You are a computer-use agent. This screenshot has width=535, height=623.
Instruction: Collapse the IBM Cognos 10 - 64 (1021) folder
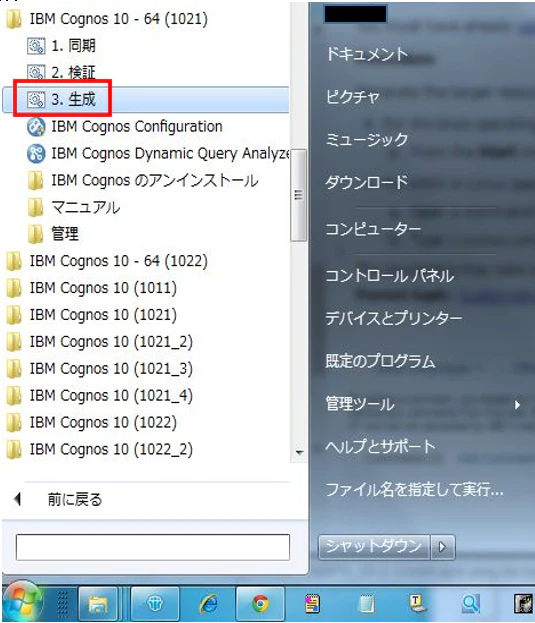point(107,19)
